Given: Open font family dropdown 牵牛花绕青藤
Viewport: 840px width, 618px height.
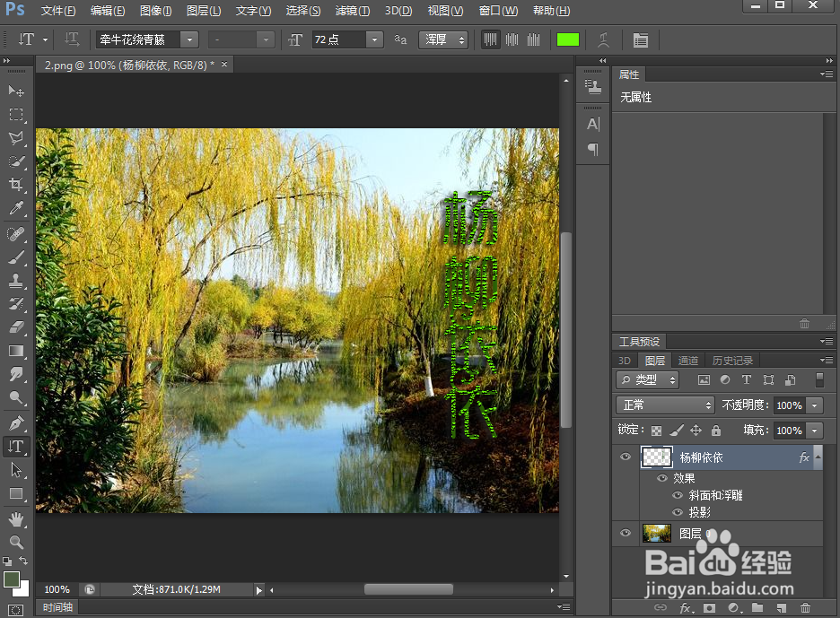Looking at the screenshot, I should pyautogui.click(x=189, y=39).
